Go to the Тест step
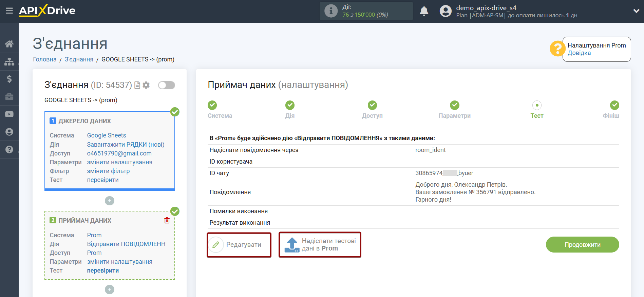The image size is (644, 297). 537,106
